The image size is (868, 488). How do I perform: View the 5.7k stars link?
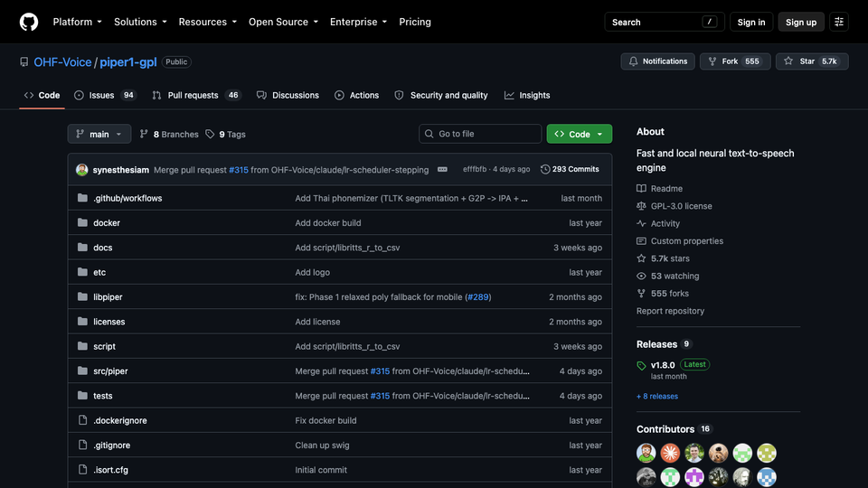[663, 258]
